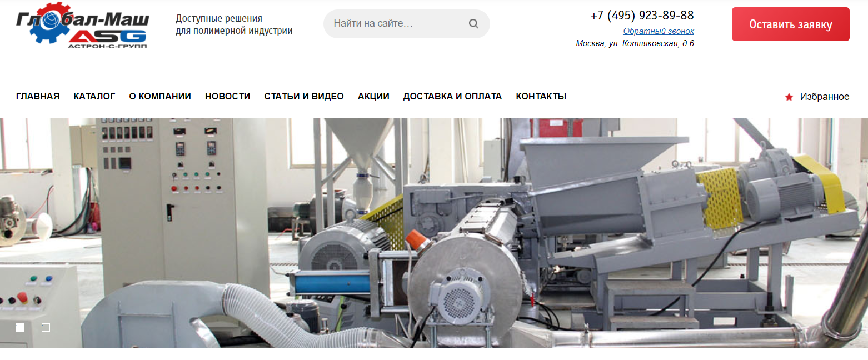Screen dimensions: 868x360
Task: Click the tagline 'Доступные решения для полимерной индустрии'
Action: pyautogui.click(x=234, y=24)
